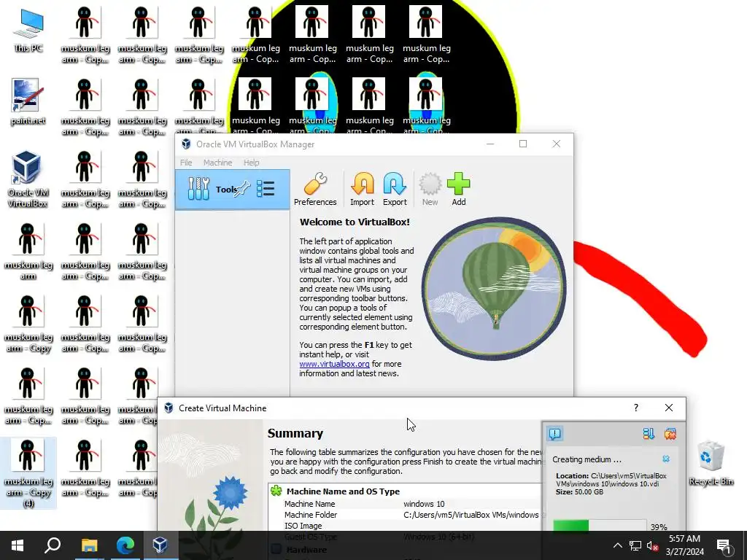
Task: Click the muted volume tray icon
Action: coord(653,545)
